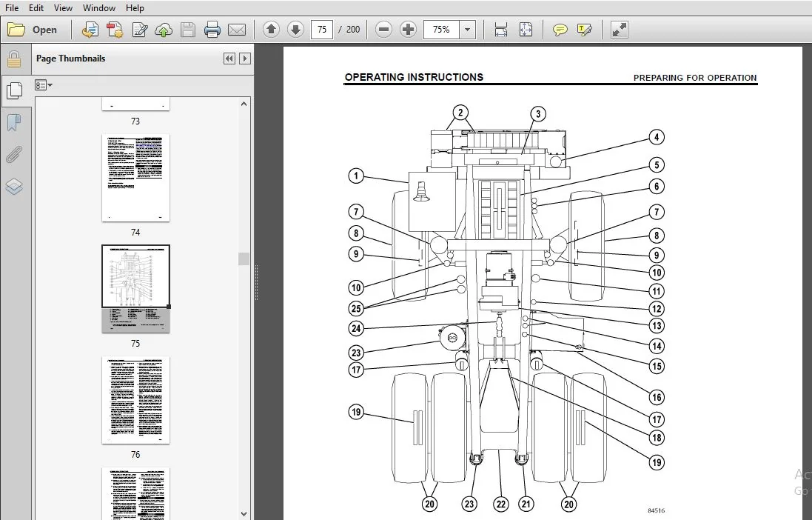812x520 pixels.
Task: Click the '73' thumbnail page label
Action: (x=135, y=121)
